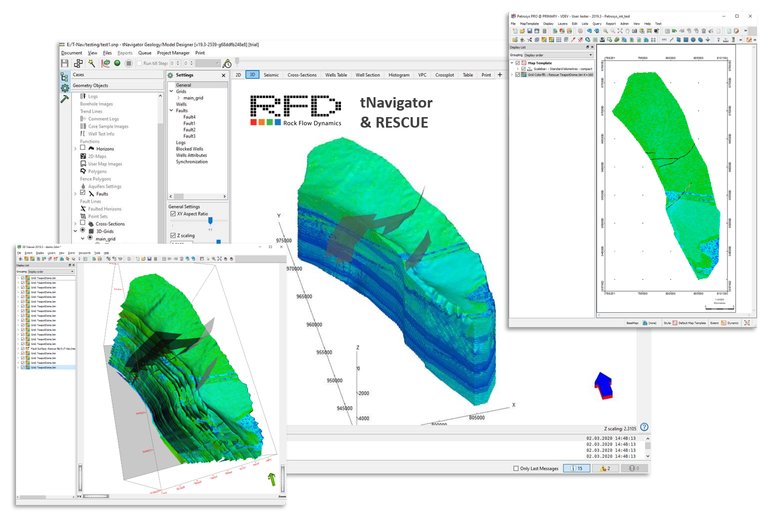Open the Document menu in tNavigator
Viewport: 771px width, 517px height.
72,53
